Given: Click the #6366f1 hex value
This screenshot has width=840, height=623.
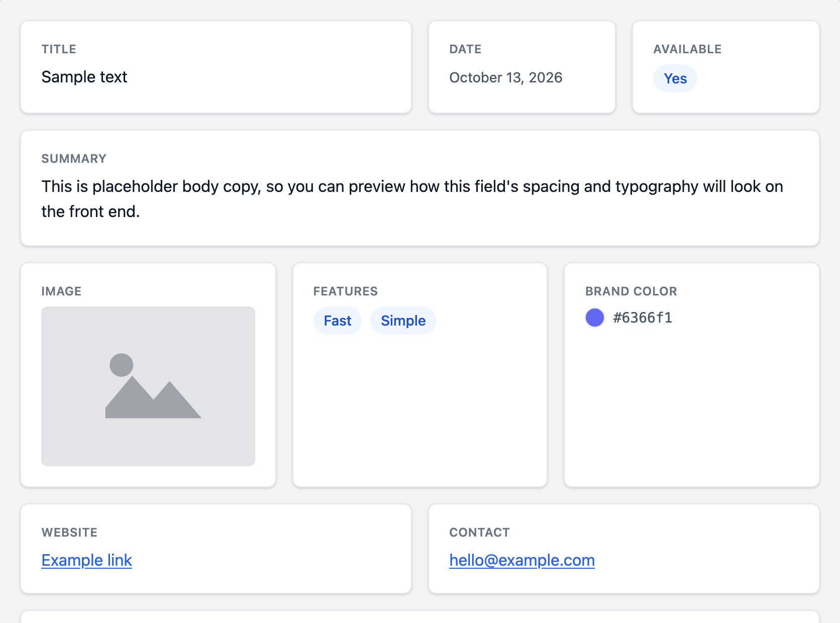Looking at the screenshot, I should tap(643, 318).
